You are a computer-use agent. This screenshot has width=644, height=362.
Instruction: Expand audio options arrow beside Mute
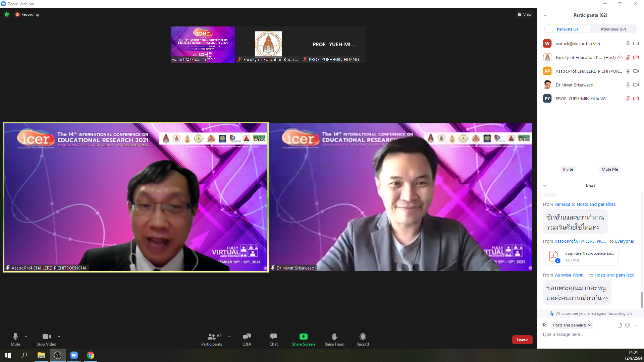[26, 337]
